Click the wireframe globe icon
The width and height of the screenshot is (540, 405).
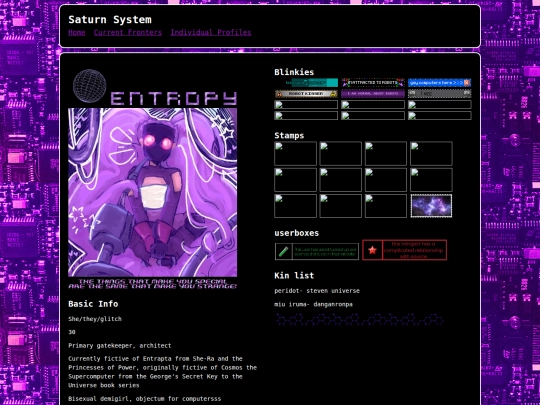[x=90, y=86]
